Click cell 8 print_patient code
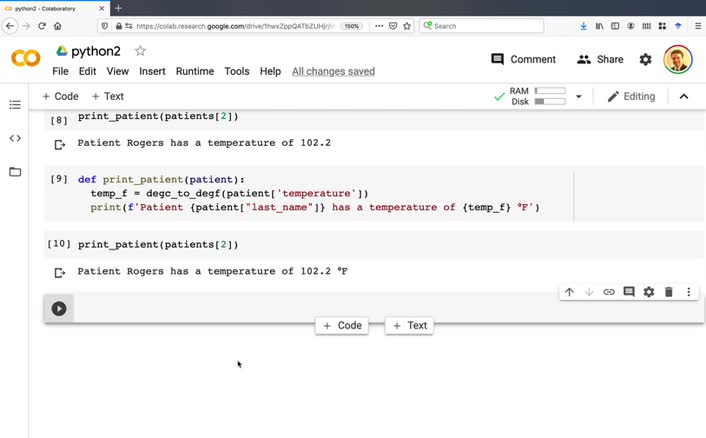Screen dimensions: 706x438 [158, 116]
